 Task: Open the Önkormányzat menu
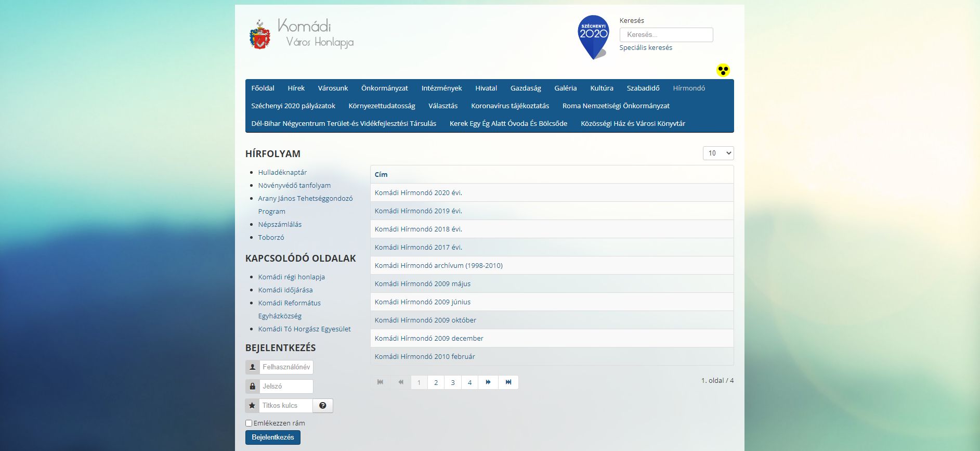point(385,88)
